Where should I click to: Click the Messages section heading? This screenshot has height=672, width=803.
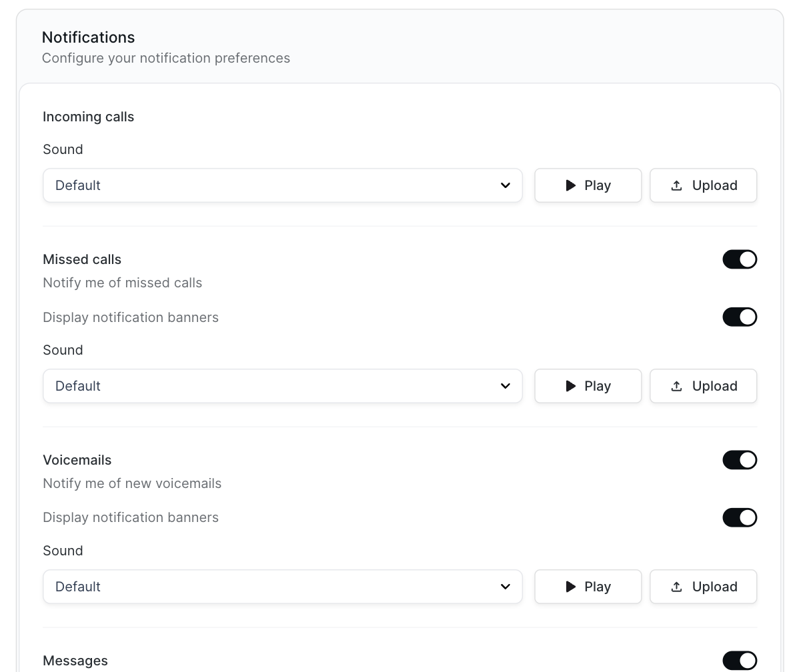75,661
